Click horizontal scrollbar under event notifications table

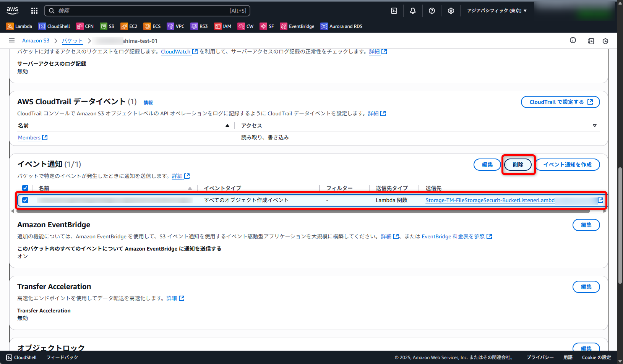[x=303, y=211]
